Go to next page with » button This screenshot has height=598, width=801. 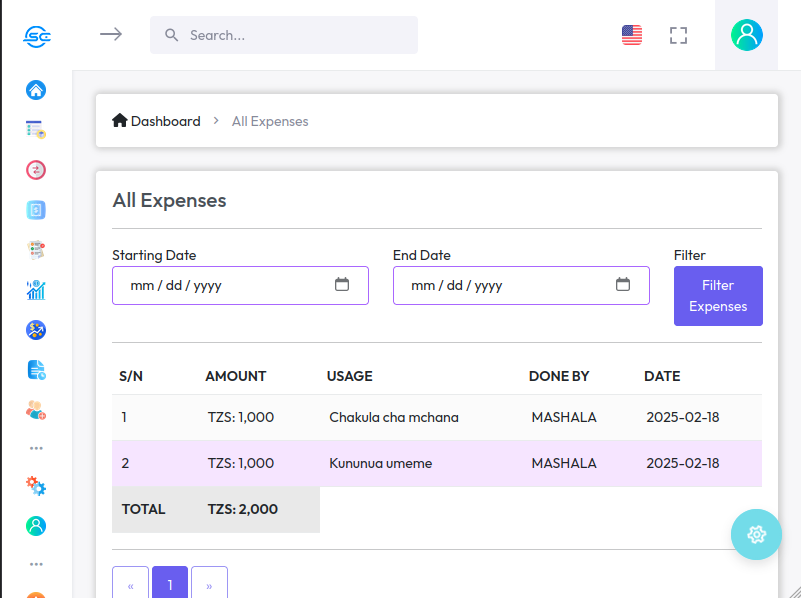(209, 585)
